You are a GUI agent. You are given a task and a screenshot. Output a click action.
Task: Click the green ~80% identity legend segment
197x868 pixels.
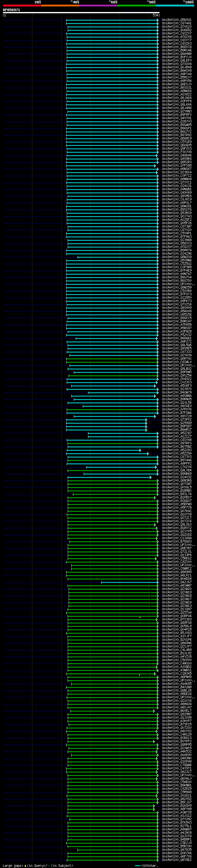point(137,6)
